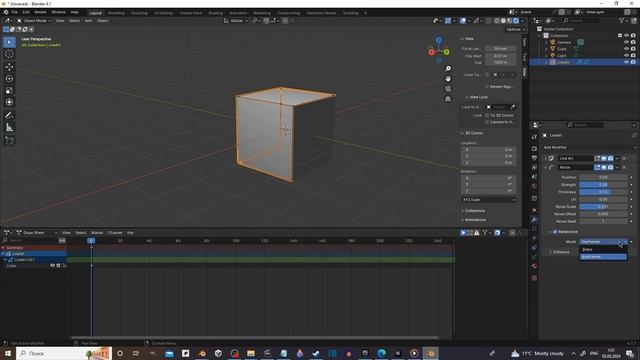Expand the Annotations panel in sidebar
The image size is (640, 360).
[x=474, y=220]
